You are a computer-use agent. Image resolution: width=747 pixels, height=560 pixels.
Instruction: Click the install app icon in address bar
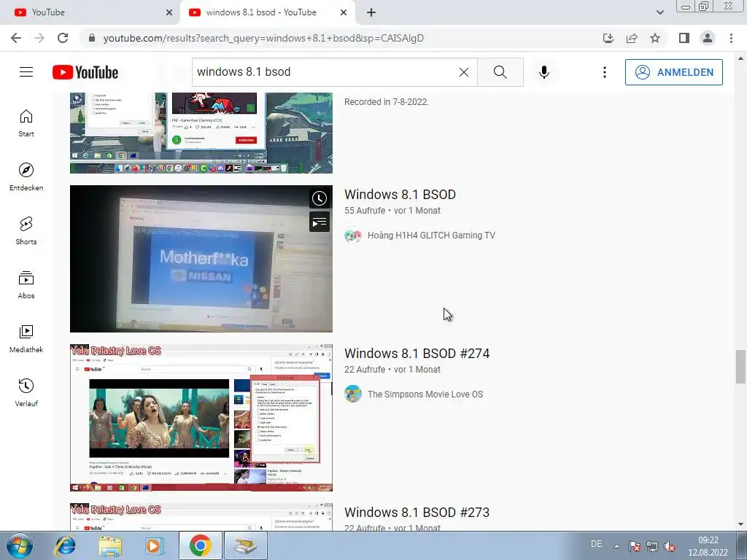click(608, 38)
